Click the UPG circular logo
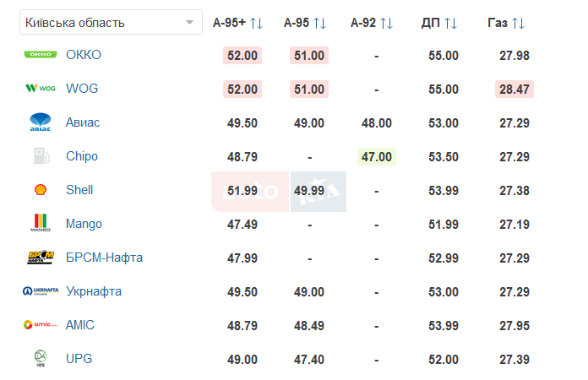 (x=41, y=358)
